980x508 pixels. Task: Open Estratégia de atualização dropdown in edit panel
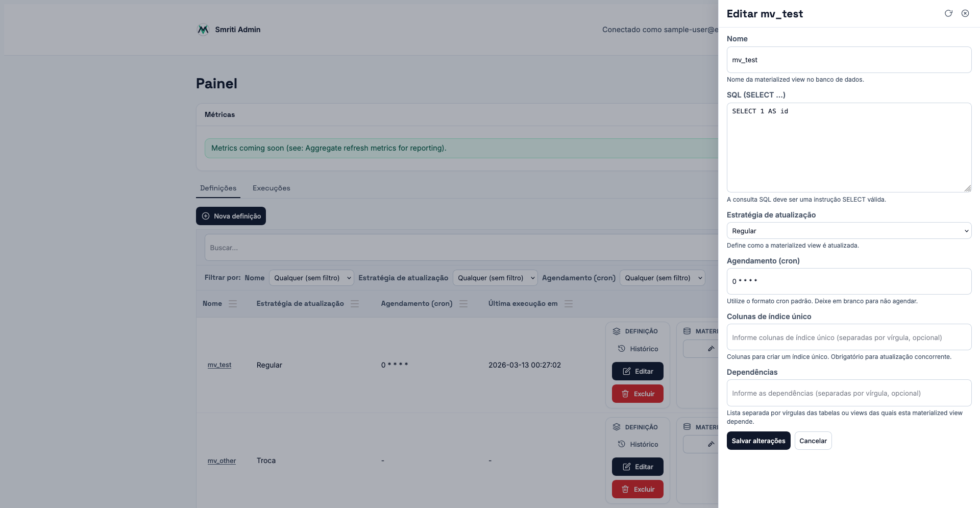tap(849, 231)
